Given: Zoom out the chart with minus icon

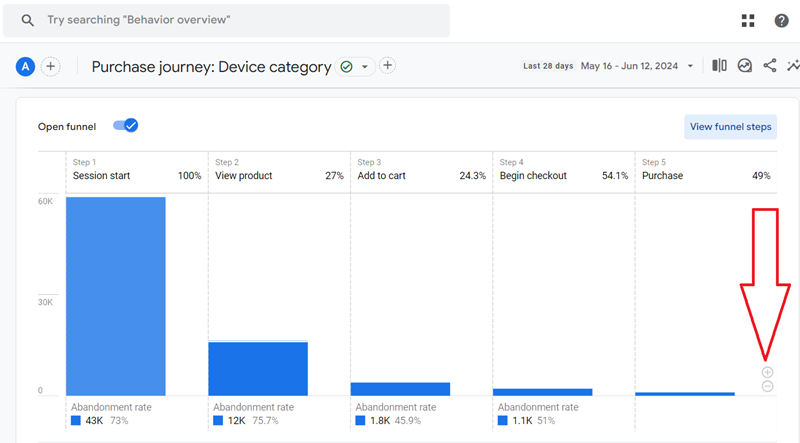Looking at the screenshot, I should [x=767, y=386].
